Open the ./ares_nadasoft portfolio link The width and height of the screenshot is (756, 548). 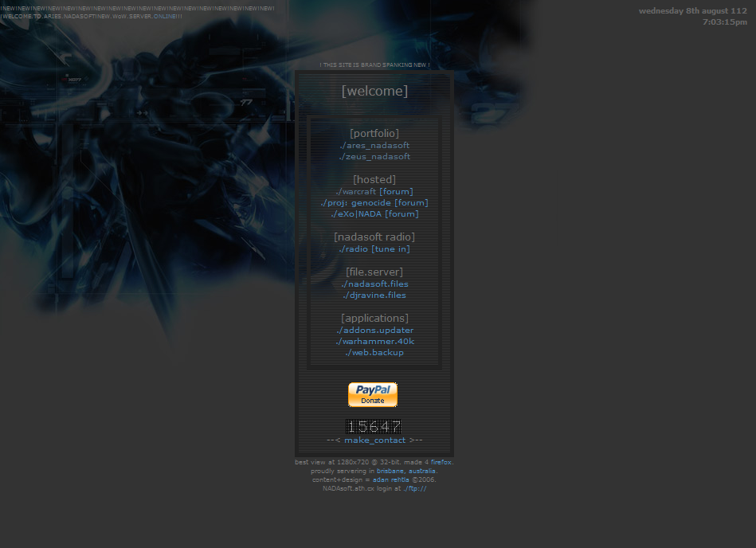click(374, 145)
